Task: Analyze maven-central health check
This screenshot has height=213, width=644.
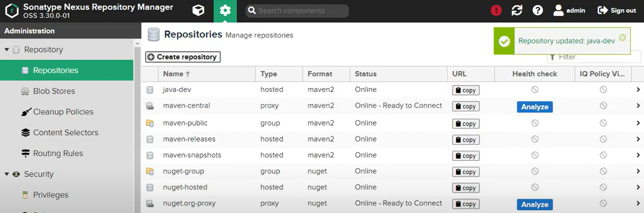Action: [535, 107]
